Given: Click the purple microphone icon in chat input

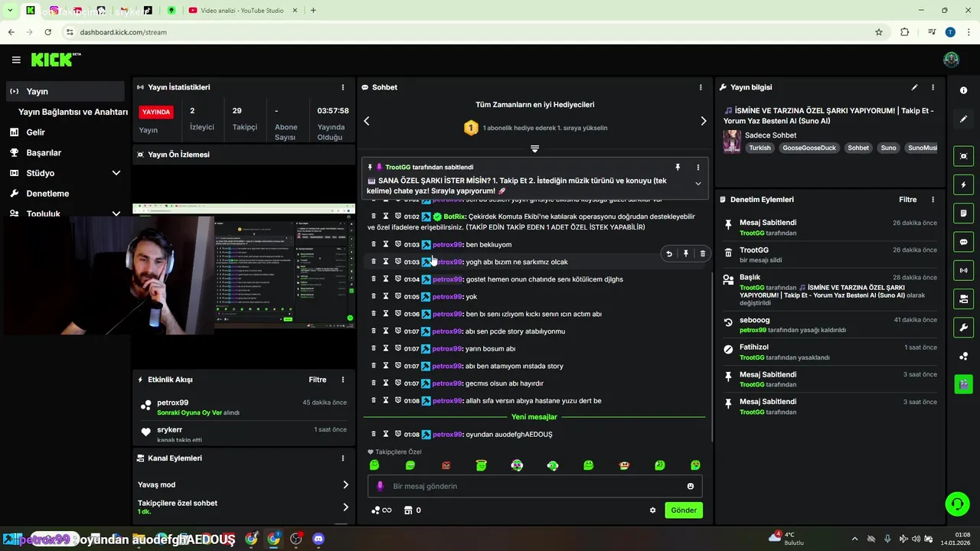Looking at the screenshot, I should (381, 486).
